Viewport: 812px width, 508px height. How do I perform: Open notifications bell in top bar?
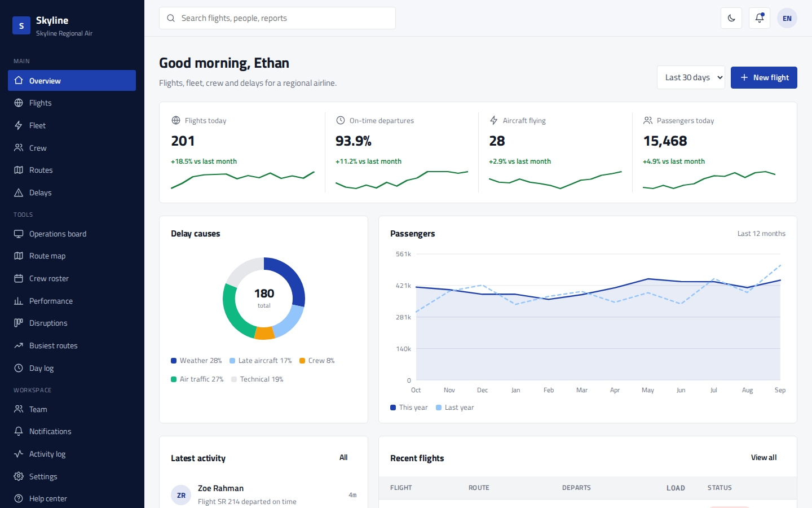point(760,18)
